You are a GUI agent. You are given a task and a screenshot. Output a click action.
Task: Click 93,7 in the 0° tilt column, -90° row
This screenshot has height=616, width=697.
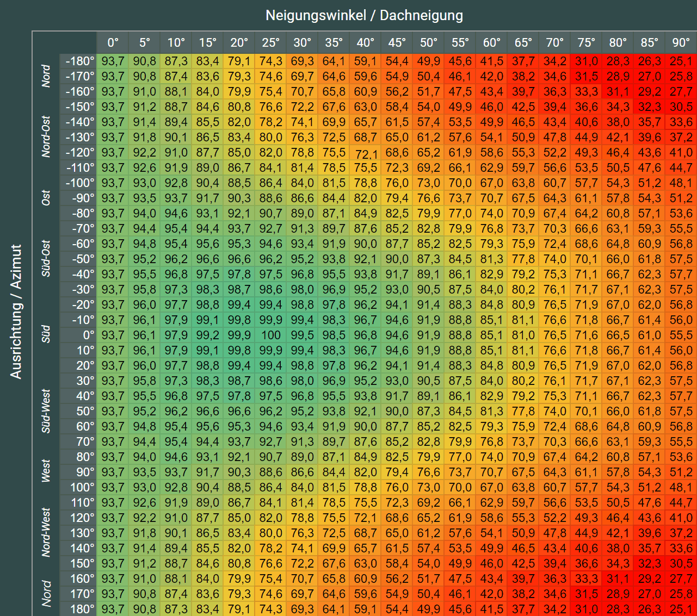[113, 198]
